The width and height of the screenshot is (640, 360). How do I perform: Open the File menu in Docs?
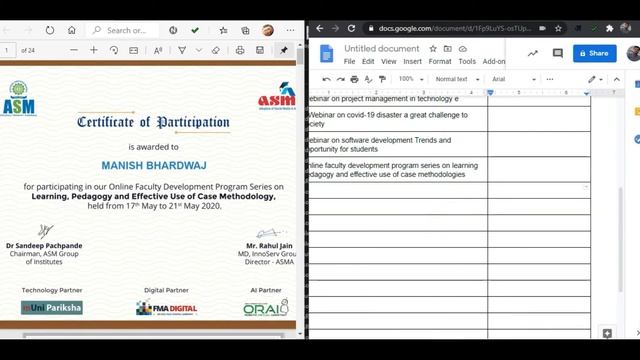(x=349, y=61)
